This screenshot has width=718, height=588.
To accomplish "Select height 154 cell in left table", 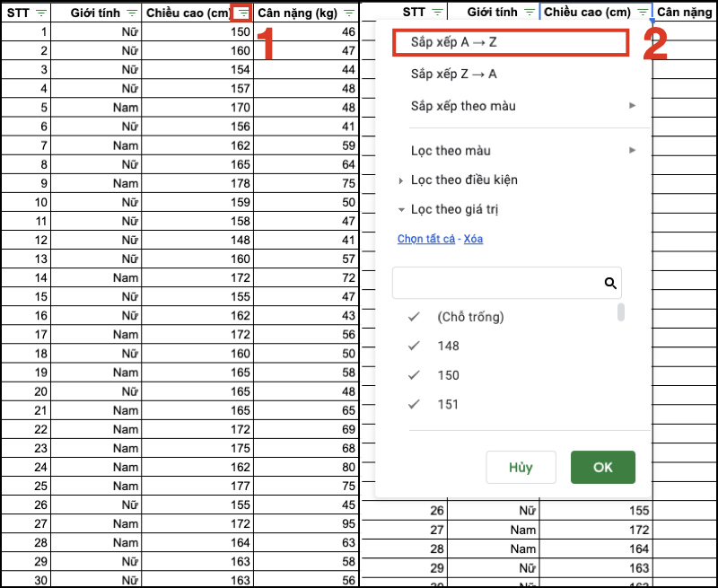I will 197,70.
